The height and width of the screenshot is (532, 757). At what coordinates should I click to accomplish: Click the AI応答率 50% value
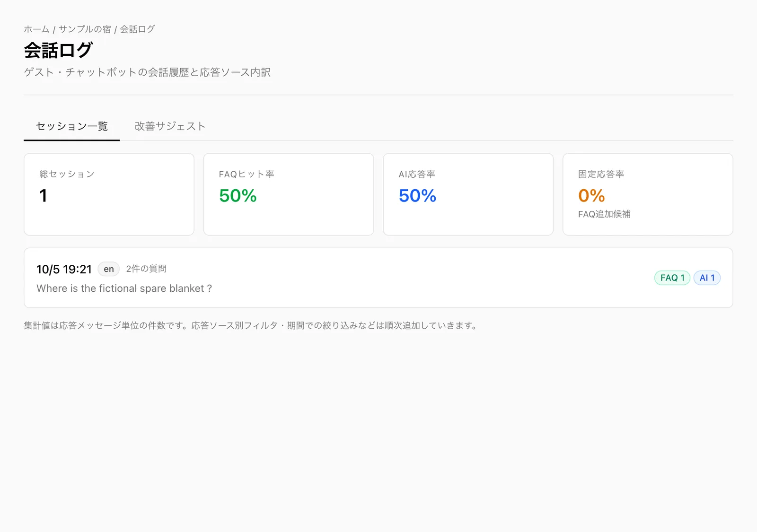point(417,196)
